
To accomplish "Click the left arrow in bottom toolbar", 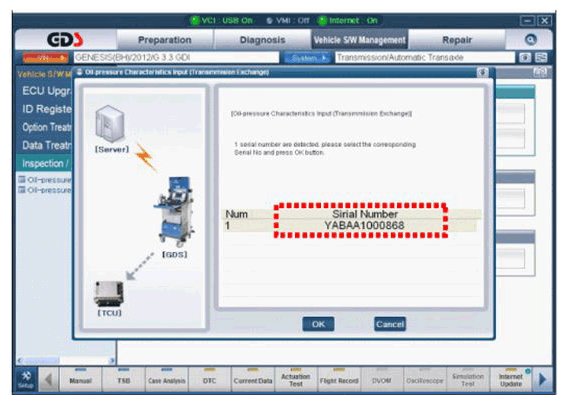I will (x=48, y=380).
